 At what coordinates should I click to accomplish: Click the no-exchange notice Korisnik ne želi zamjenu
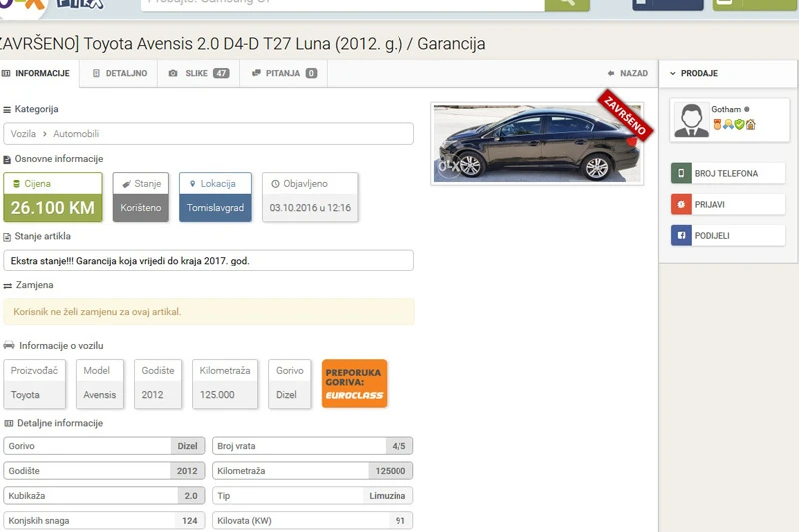pos(209,312)
